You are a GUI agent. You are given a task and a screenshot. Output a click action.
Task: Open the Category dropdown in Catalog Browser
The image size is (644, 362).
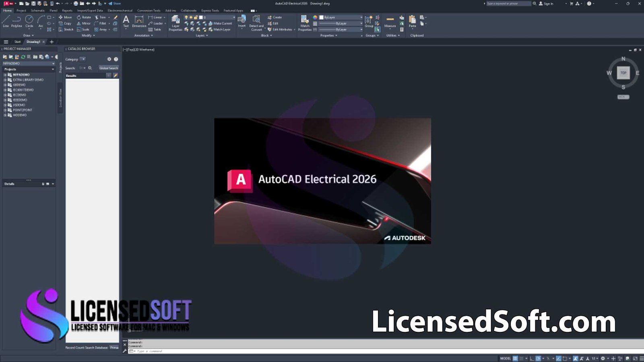tap(83, 59)
